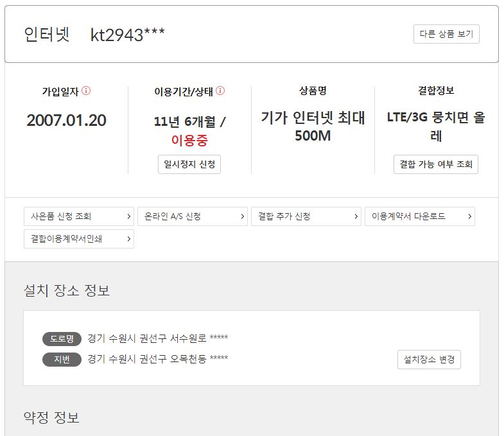Viewport: 504px width, 436px height.
Task: Click the 지번 address badge
Action: (x=62, y=359)
